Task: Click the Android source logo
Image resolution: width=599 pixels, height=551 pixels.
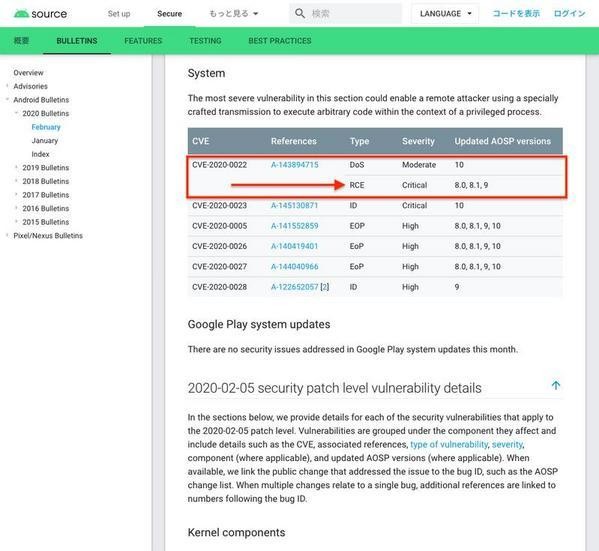Action: click(40, 14)
